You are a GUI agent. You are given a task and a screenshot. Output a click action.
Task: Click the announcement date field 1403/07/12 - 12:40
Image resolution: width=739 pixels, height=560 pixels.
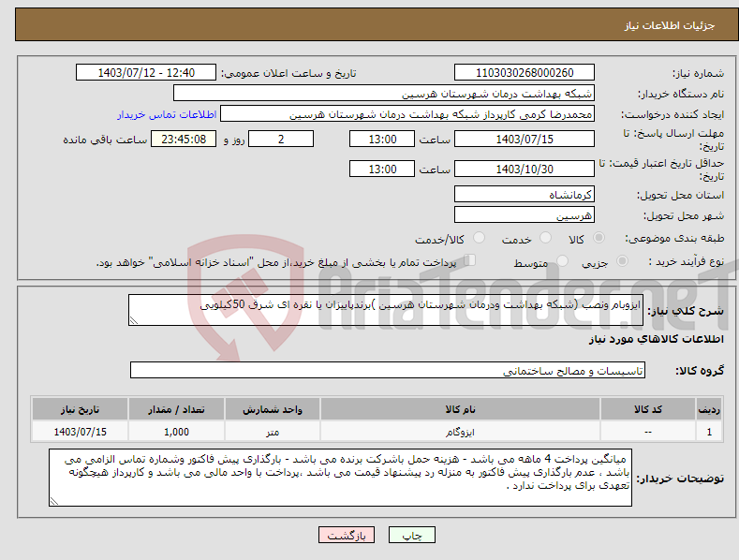tap(145, 73)
